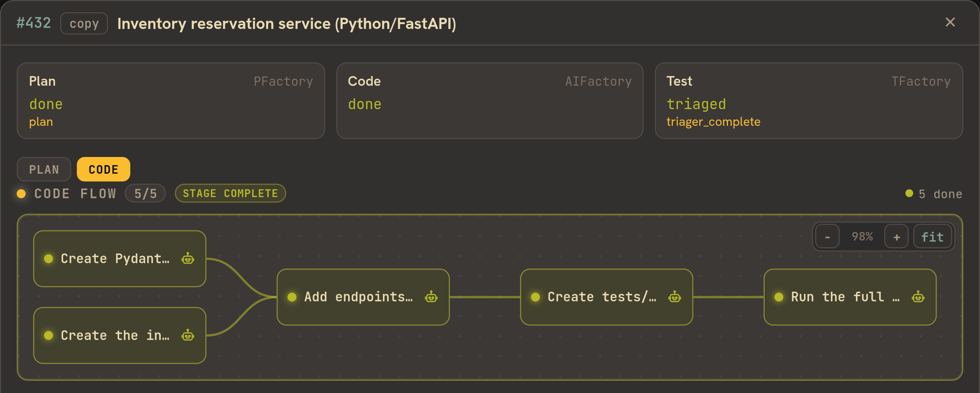This screenshot has width=980, height=393.
Task: Click the orange dot beside CODE FLOW
Action: point(21,194)
